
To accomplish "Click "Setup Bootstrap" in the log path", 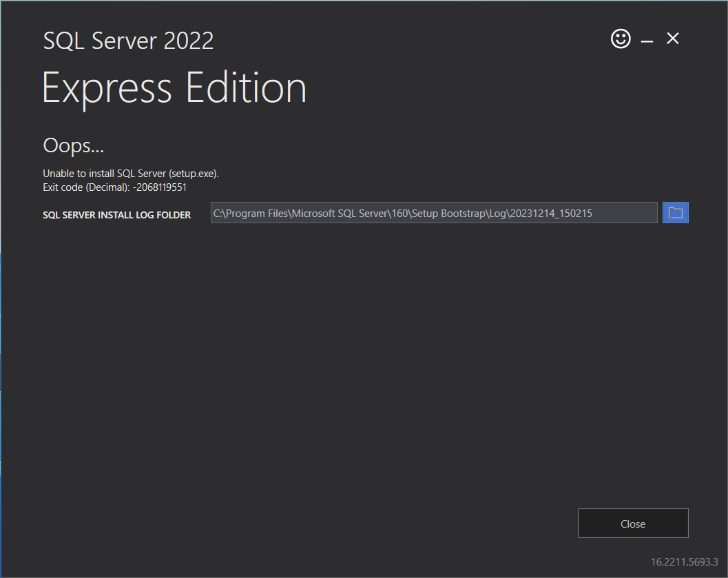I will (448, 214).
